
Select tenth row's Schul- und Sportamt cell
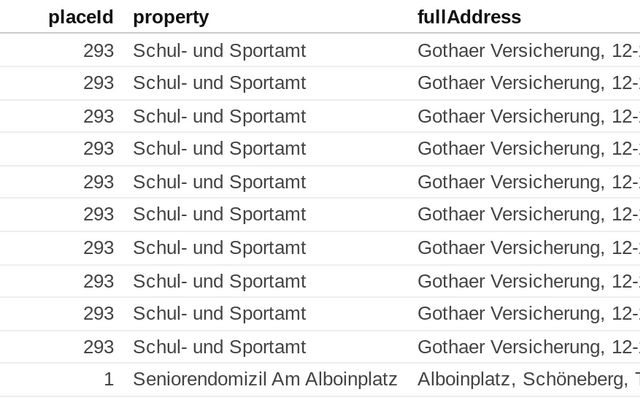click(219, 347)
